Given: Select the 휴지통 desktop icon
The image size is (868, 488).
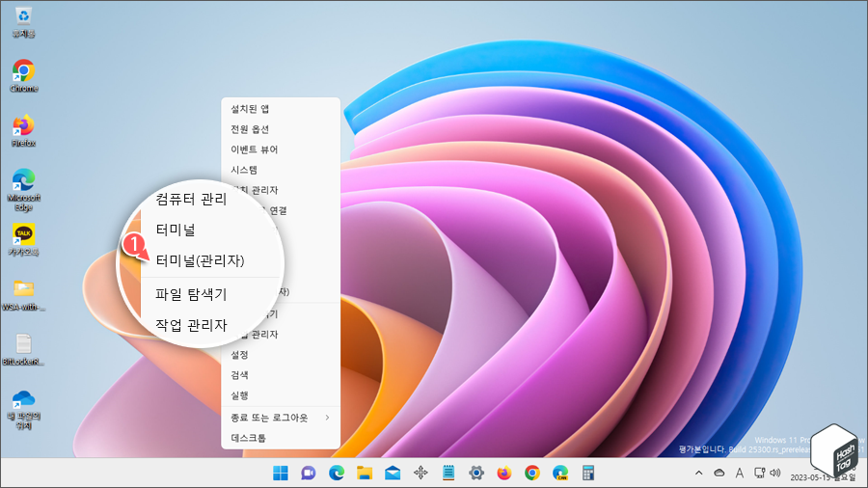Looking at the screenshot, I should [23, 22].
